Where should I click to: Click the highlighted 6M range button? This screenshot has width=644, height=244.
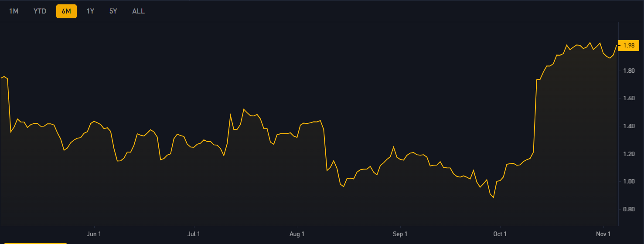click(x=66, y=11)
